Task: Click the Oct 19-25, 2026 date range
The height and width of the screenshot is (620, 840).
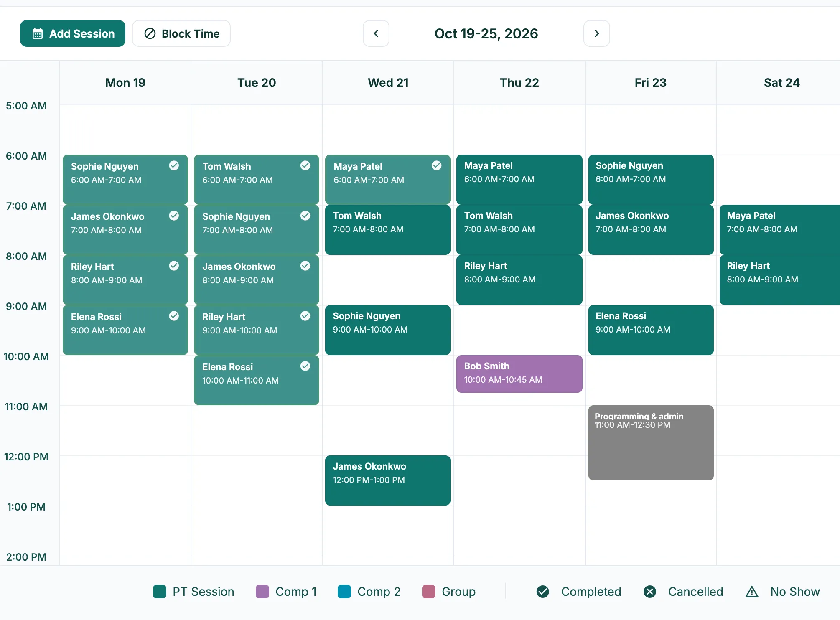Action: pos(486,33)
